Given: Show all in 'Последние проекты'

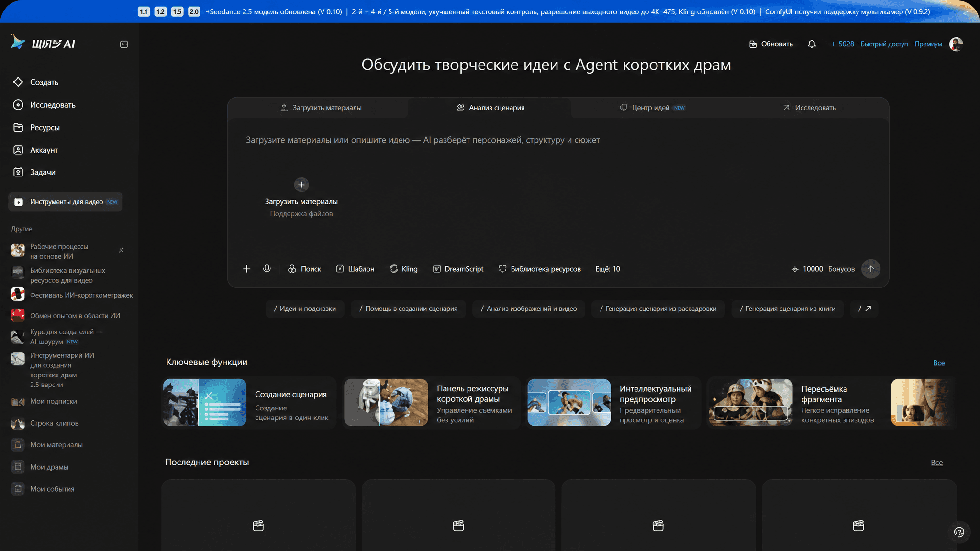Looking at the screenshot, I should [x=937, y=463].
